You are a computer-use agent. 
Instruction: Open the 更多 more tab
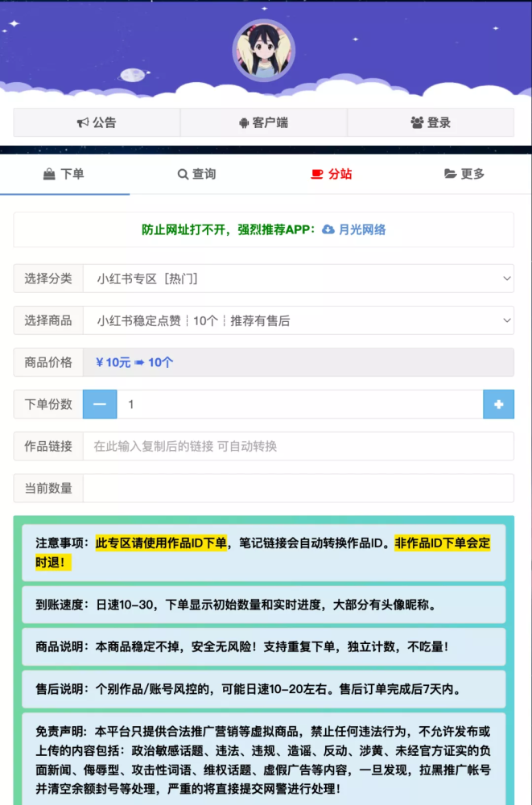464,174
